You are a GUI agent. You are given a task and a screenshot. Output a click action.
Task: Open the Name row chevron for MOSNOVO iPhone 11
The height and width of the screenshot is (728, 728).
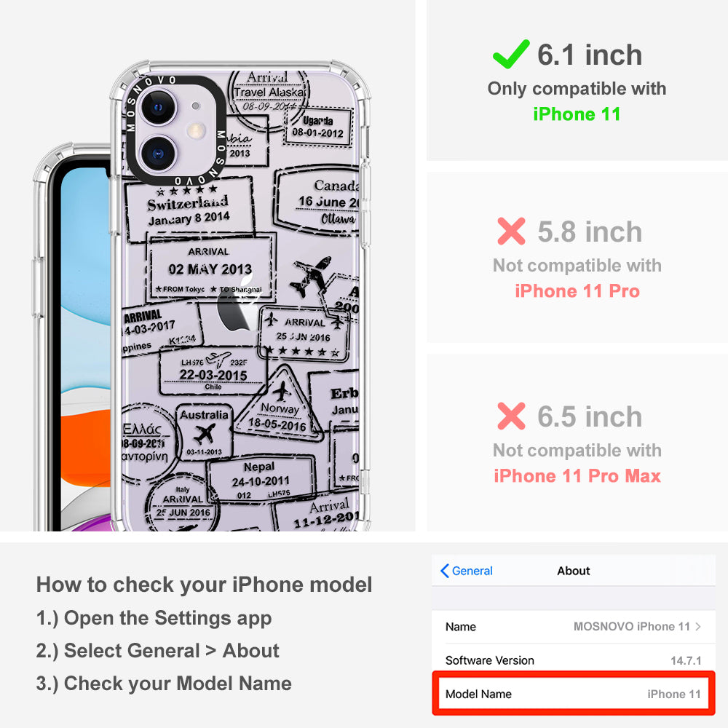coord(698,626)
